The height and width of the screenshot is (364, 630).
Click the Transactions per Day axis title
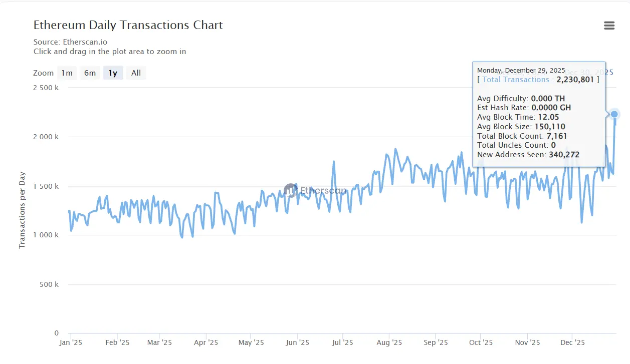coord(22,210)
